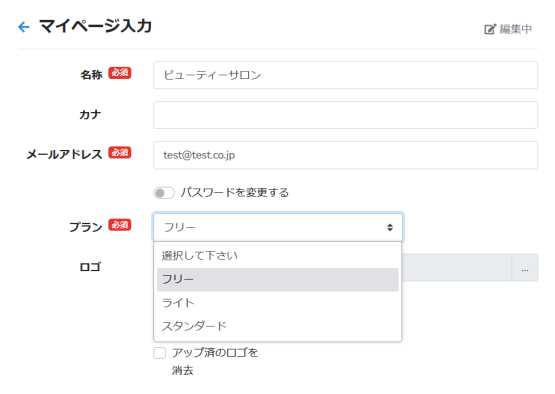Image resolution: width=555 pixels, height=394 pixels.
Task: Click the 名称 field label
Action: point(91,75)
